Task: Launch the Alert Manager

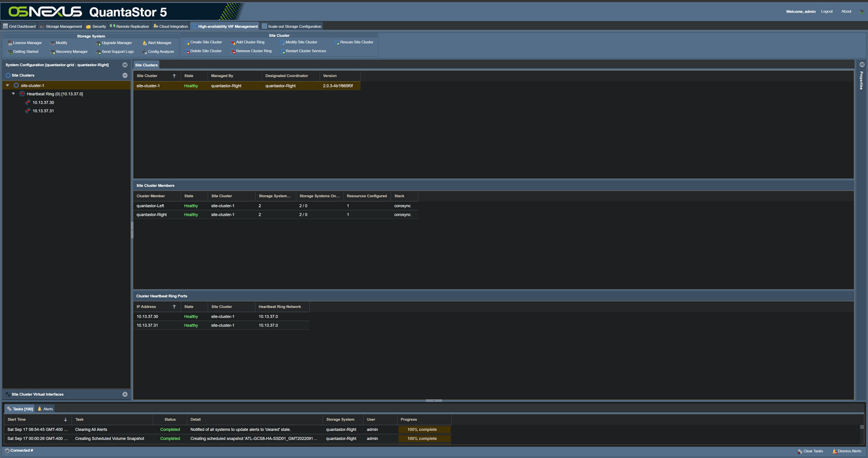Action: (157, 43)
